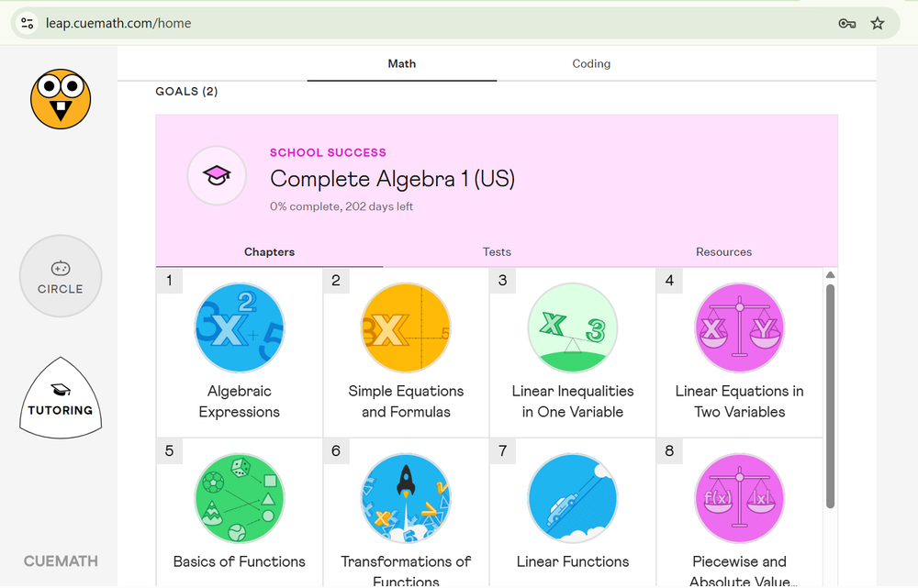Image resolution: width=918 pixels, height=588 pixels.
Task: Click the chapters list scrollbar up arrow
Action: point(830,274)
